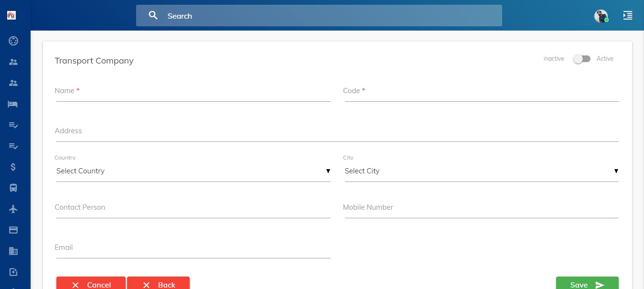Click the red Back button
The height and width of the screenshot is (289, 644).
[x=158, y=284]
